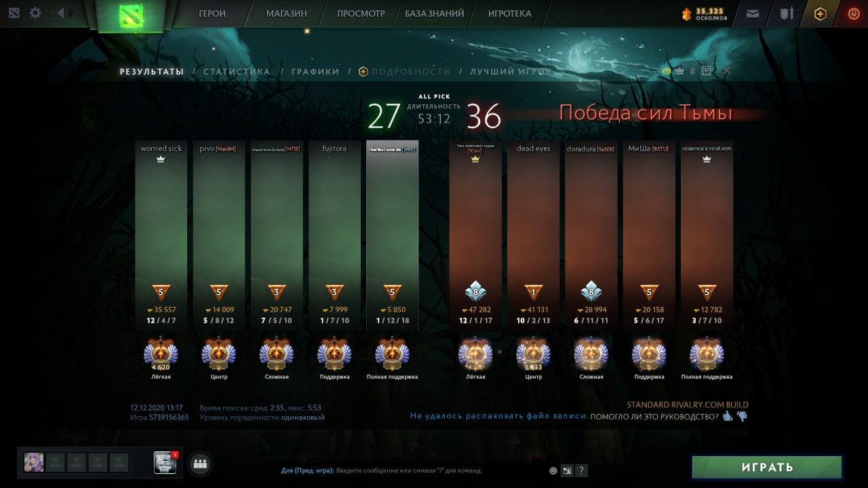Dislike the guide with thumbs down
Screen dimensions: 868x488
[742, 416]
